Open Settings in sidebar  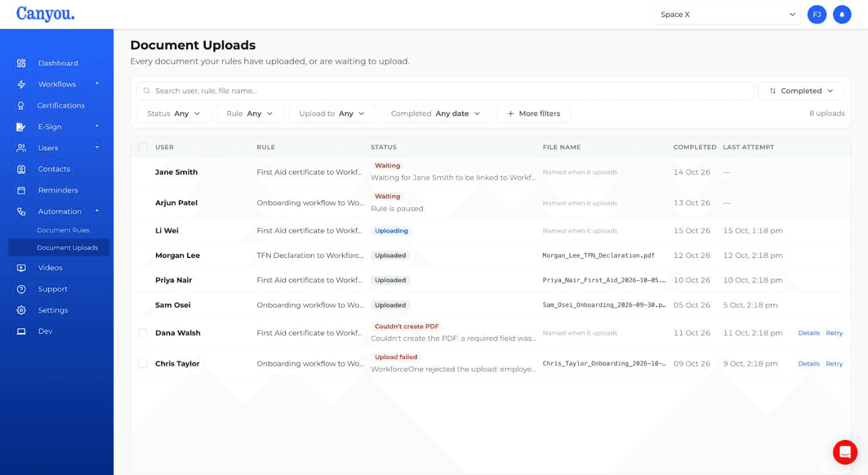pyautogui.click(x=53, y=310)
